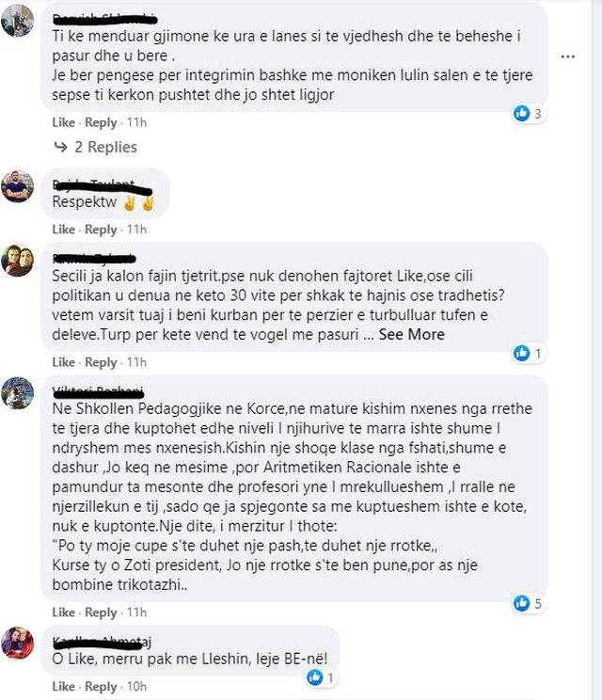The height and width of the screenshot is (700, 602).
Task: Open the 10h timestamp on last comment
Action: click(x=136, y=687)
